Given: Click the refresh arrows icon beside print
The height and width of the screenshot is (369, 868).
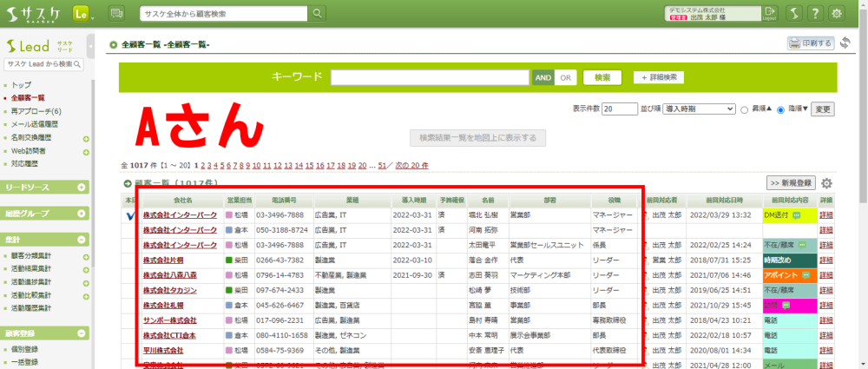Looking at the screenshot, I should (845, 43).
